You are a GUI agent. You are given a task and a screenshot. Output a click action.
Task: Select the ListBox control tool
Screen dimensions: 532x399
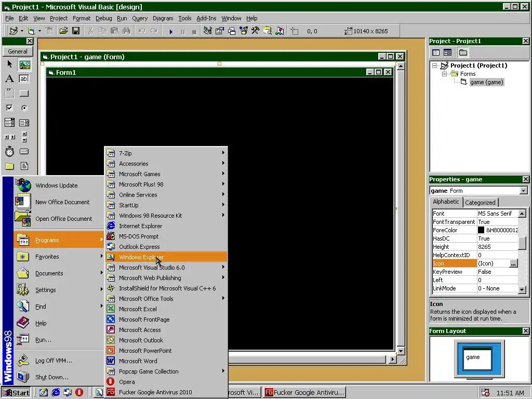tap(24, 123)
